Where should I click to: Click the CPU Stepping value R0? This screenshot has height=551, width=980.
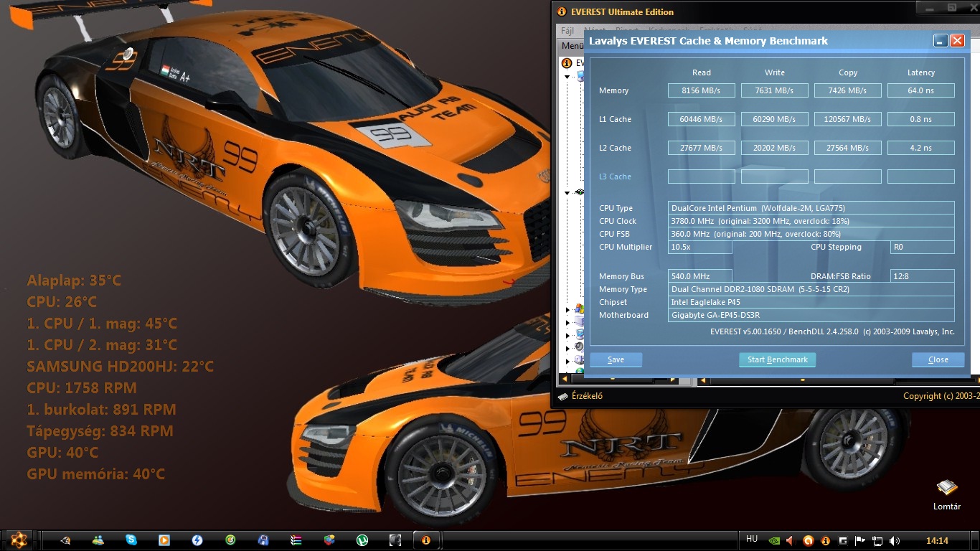coord(923,247)
